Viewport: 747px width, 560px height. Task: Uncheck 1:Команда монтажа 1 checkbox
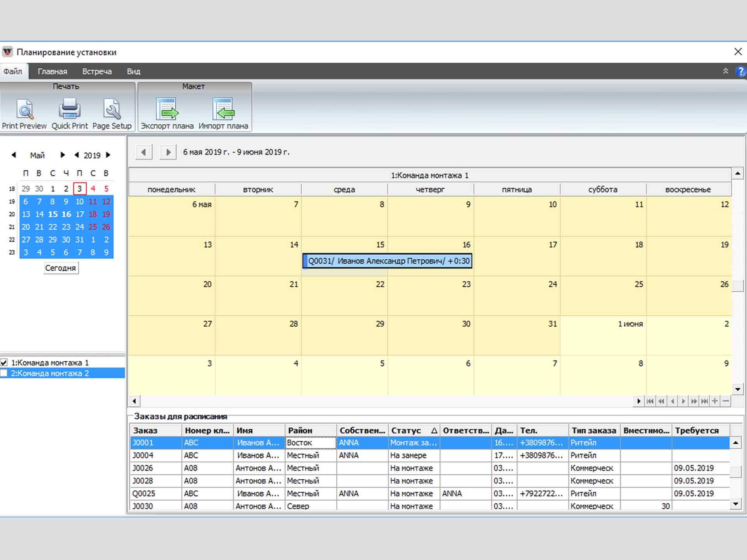click(4, 362)
